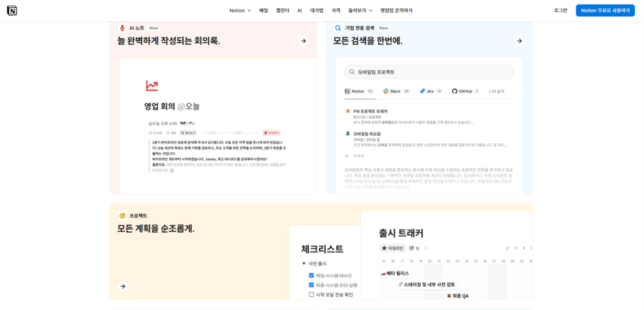This screenshot has height=310, width=644.
Task: Click the magnifier icon inside search field
Action: click(x=352, y=72)
